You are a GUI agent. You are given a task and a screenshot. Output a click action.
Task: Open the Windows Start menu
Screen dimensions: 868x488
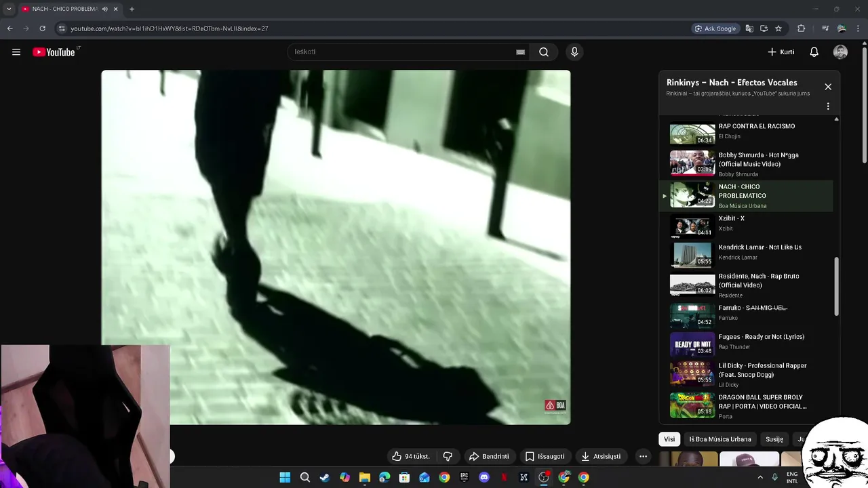285,477
